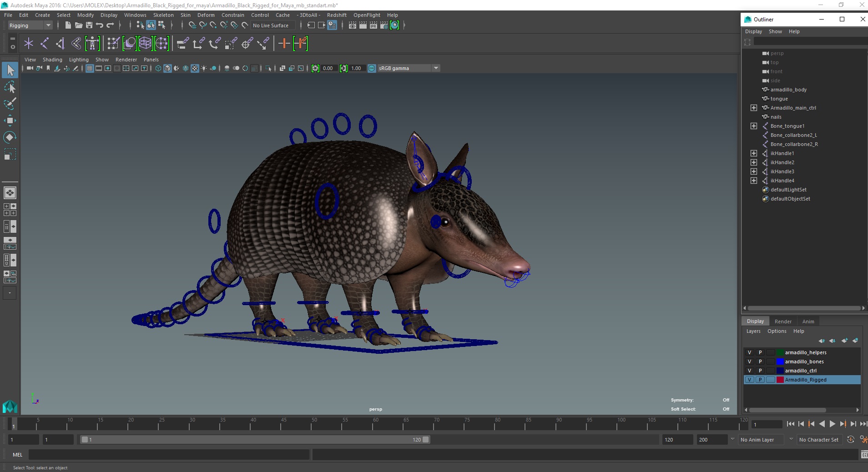868x472 pixels.
Task: Click the Set Key orange shelf icon
Action: [284, 44]
